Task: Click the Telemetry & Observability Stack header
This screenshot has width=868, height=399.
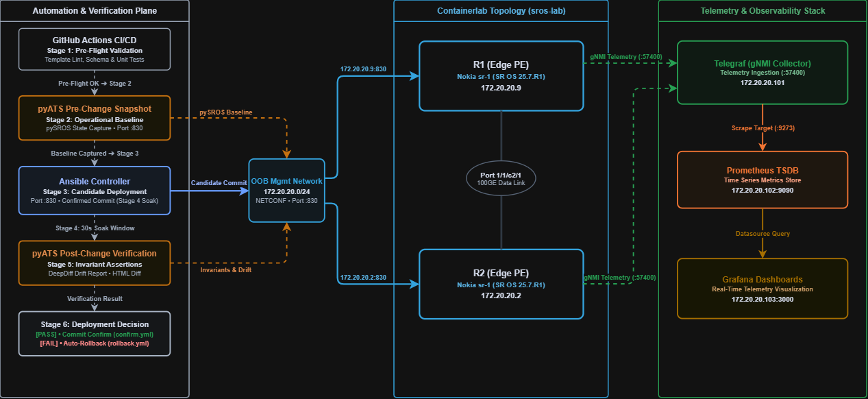Action: 762,10
